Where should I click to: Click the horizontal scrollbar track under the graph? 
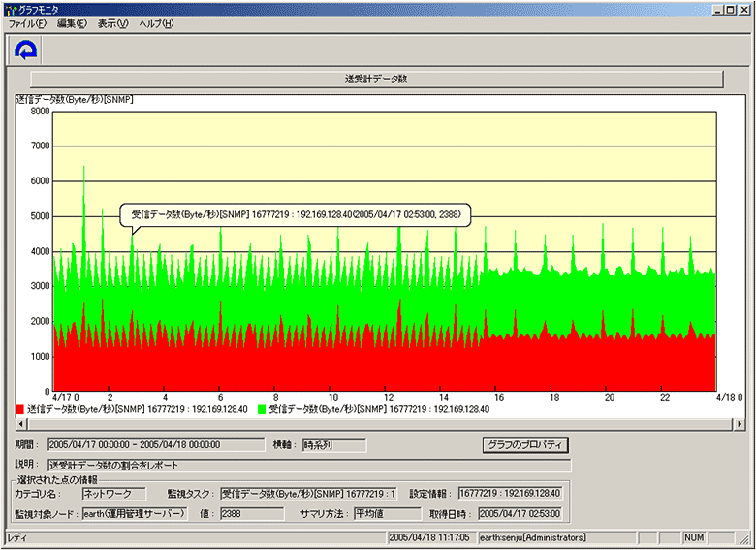(380, 424)
